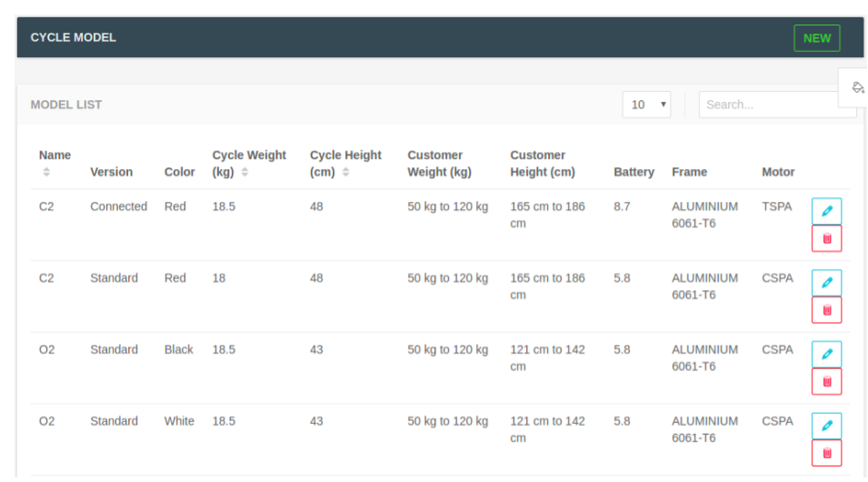Delete the C2 Standard Red model
The height and width of the screenshot is (482, 868).
coord(826,310)
